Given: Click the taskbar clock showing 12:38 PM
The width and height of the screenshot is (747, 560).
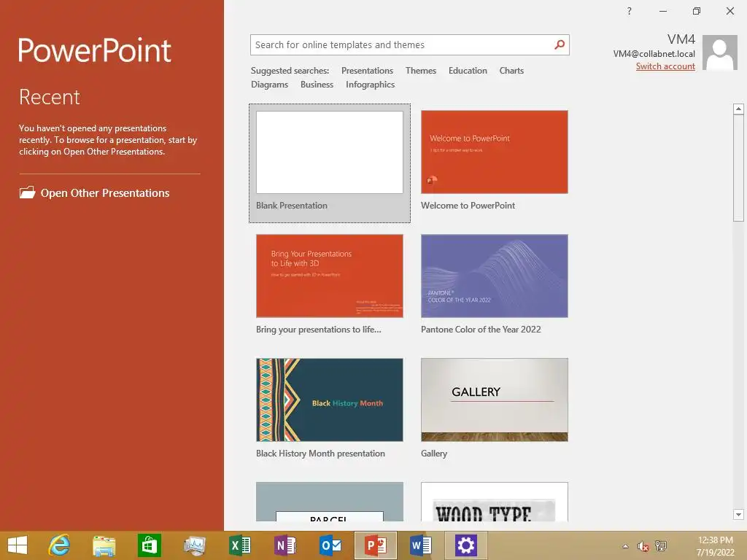Looking at the screenshot, I should click(715, 545).
